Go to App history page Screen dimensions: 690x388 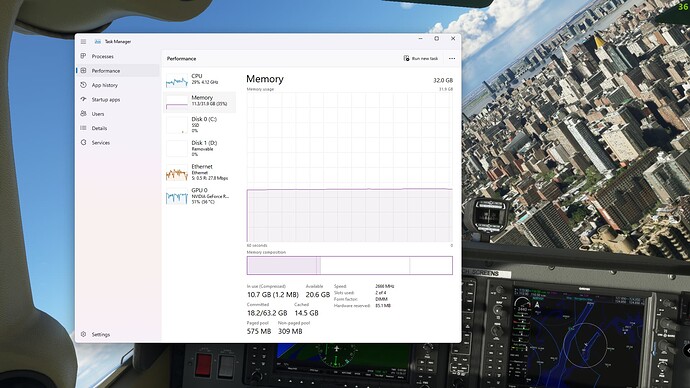(117, 85)
